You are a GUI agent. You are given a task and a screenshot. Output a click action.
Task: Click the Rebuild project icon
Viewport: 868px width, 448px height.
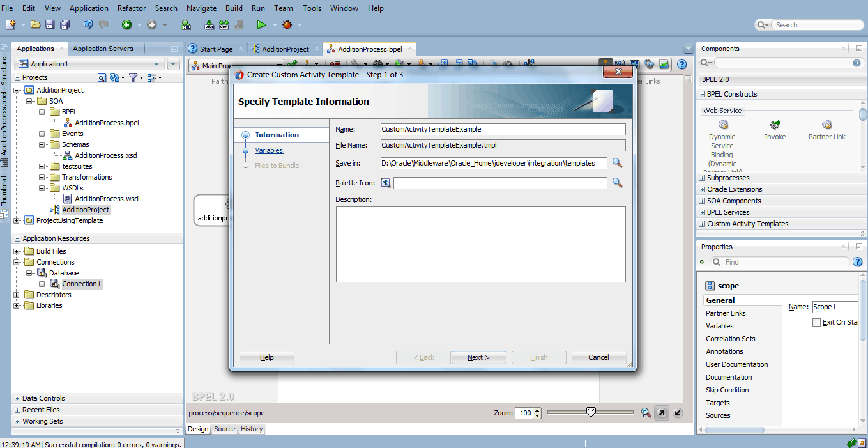pos(224,25)
